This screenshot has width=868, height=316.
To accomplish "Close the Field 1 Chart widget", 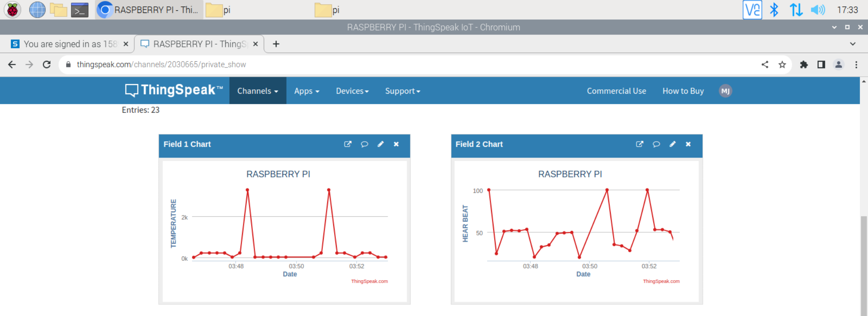I will (x=396, y=144).
